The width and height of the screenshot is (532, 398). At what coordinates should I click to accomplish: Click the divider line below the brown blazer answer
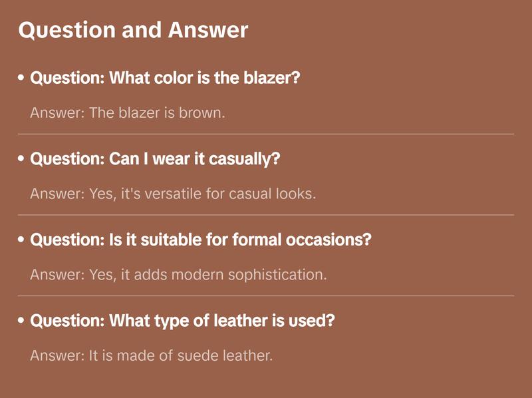pos(266,134)
